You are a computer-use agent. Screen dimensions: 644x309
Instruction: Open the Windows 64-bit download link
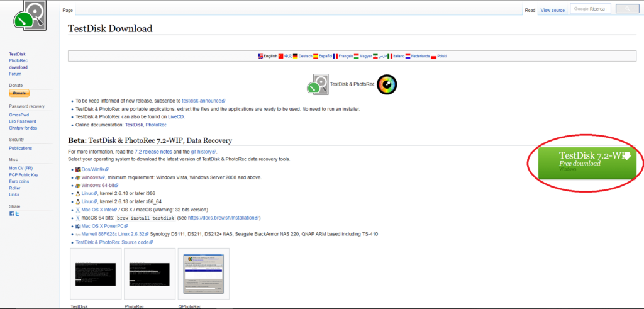click(x=99, y=185)
